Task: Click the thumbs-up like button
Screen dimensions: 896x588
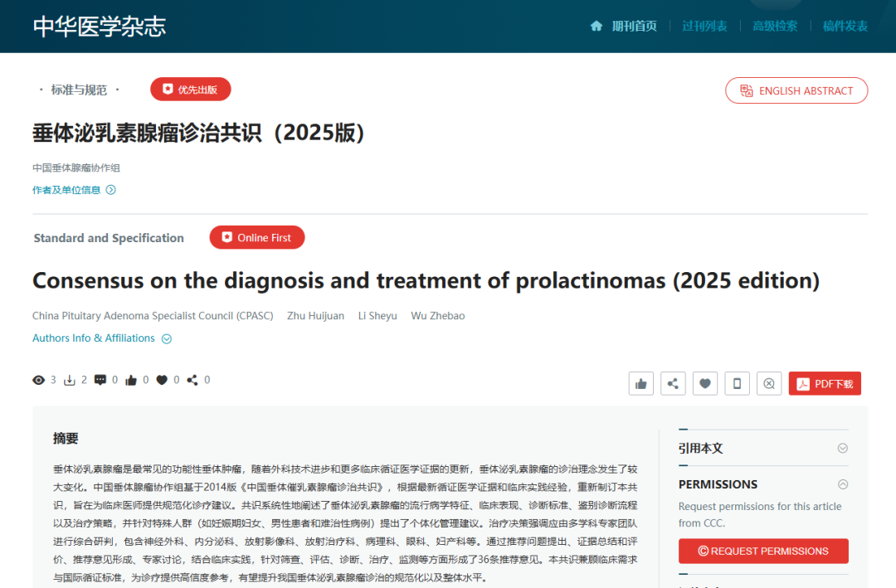Action: coord(640,383)
